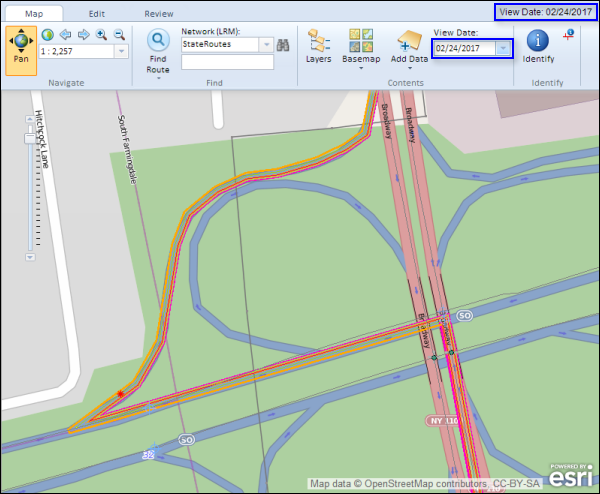The image size is (600, 494).
Task: Open the View Date picker dropdown
Action: tap(504, 48)
